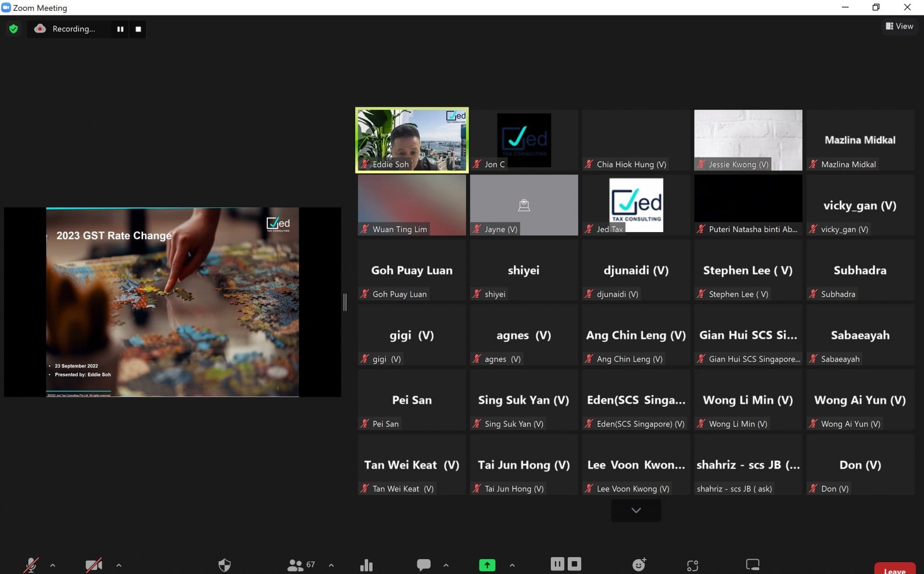Expand video options arrow beside camera
This screenshot has height=574, width=924.
119,565
